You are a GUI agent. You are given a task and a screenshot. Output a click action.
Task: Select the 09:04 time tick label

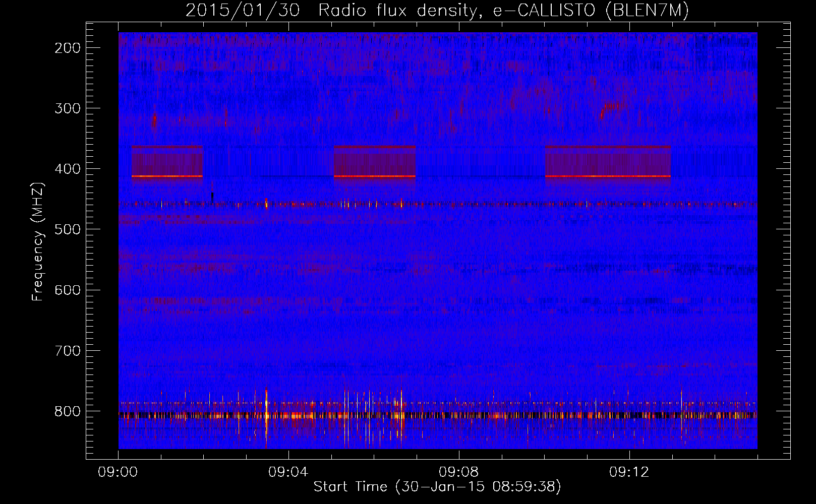pyautogui.click(x=288, y=472)
